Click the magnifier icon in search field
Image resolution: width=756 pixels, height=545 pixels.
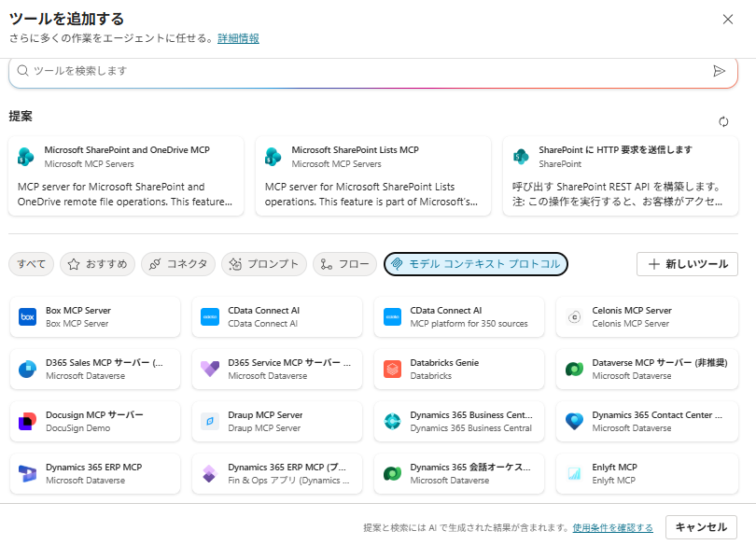[22, 71]
